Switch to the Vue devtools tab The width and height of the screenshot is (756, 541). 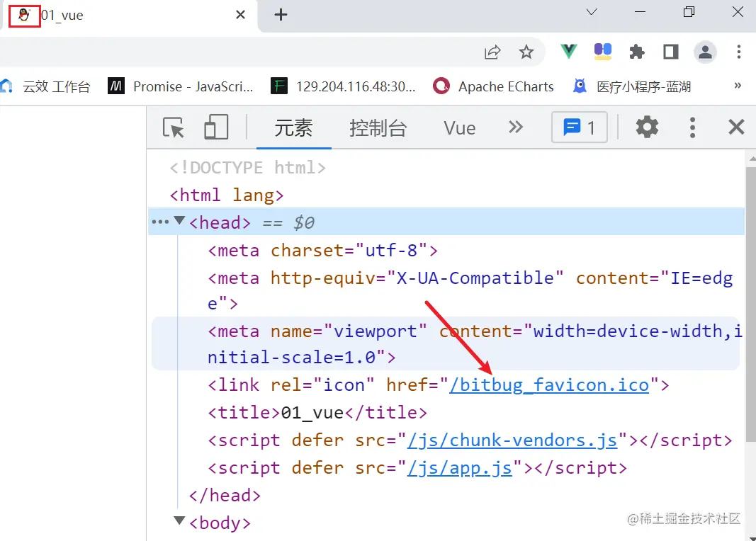coord(460,128)
